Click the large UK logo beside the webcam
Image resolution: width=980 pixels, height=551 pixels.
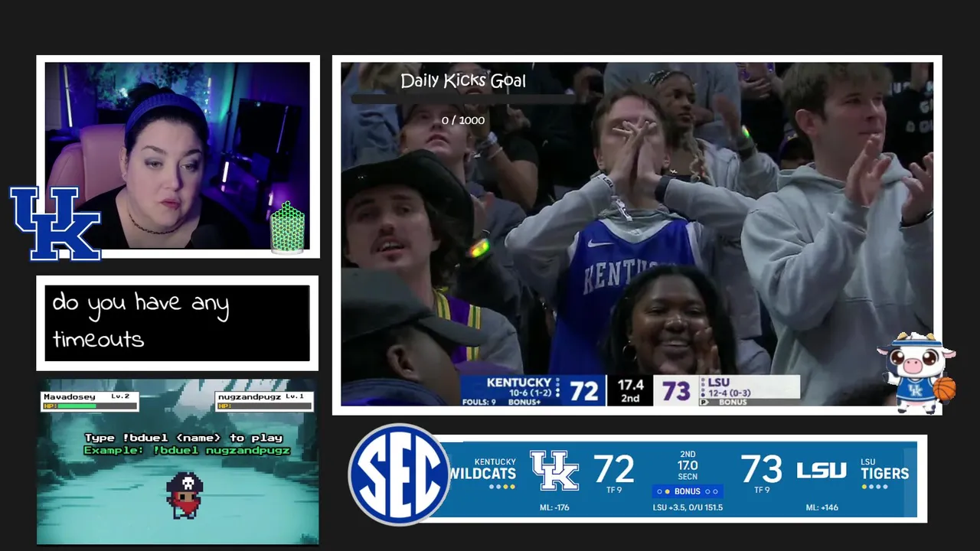(55, 223)
